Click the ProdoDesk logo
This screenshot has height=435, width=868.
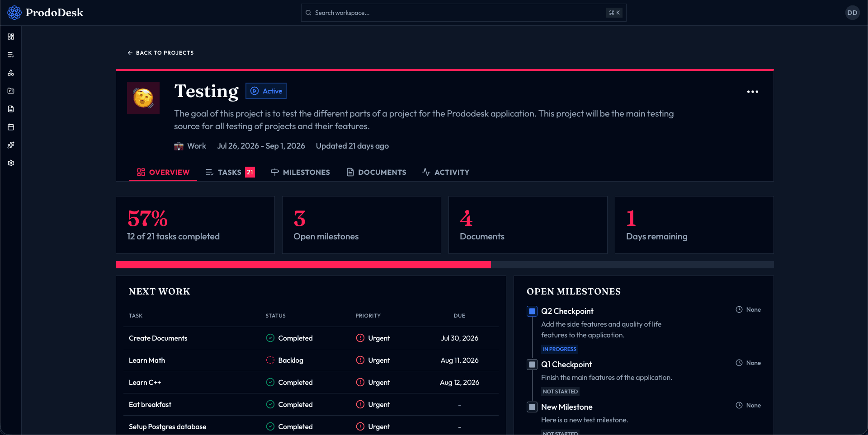tap(45, 13)
